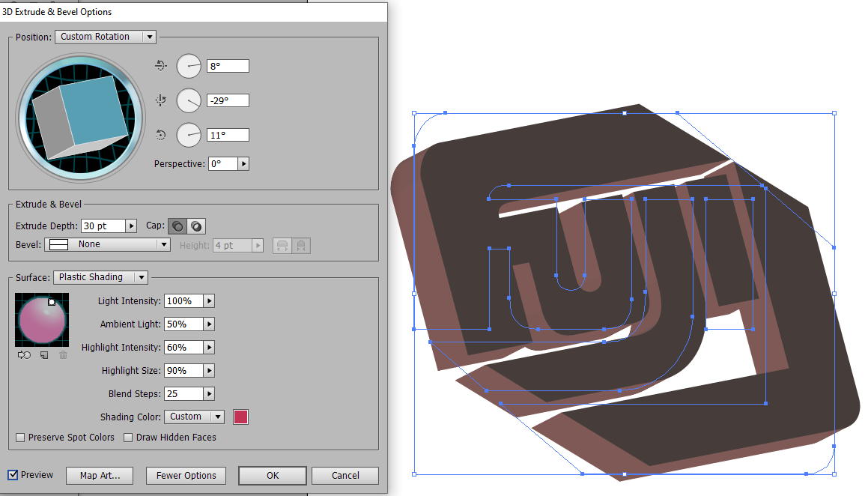This screenshot has height=496, width=868.
Task: Click the turn cap on icon
Action: [177, 226]
